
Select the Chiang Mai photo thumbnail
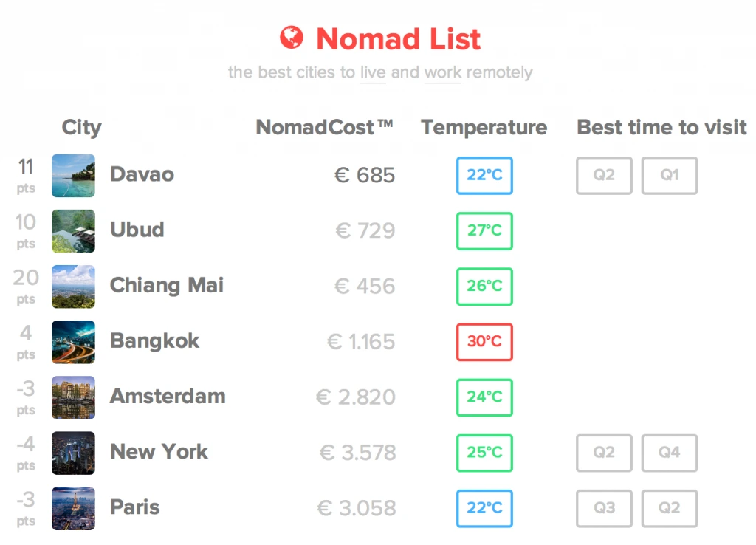point(73,287)
